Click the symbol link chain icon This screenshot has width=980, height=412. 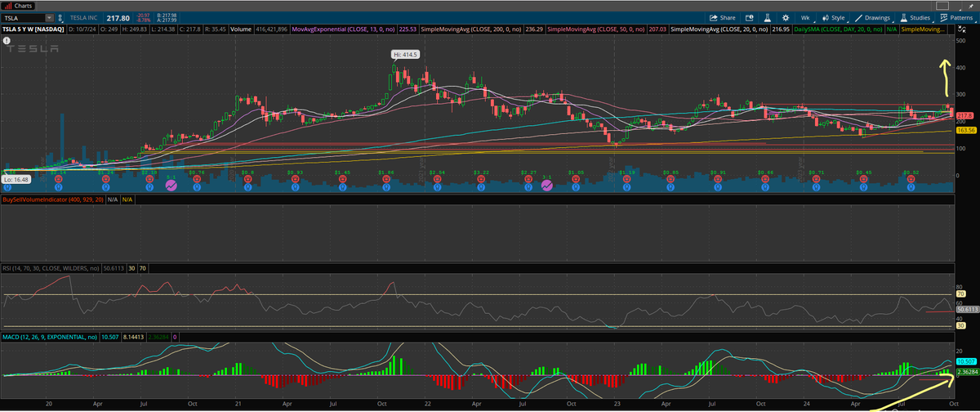click(x=60, y=18)
